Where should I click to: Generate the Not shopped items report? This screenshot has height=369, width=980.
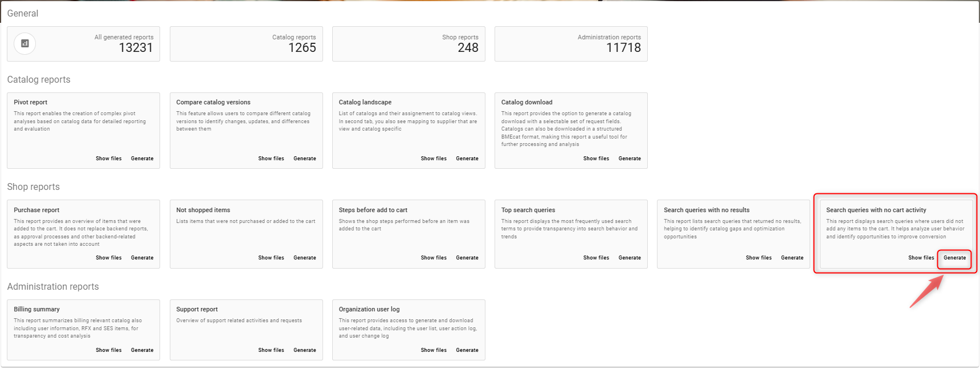point(304,258)
